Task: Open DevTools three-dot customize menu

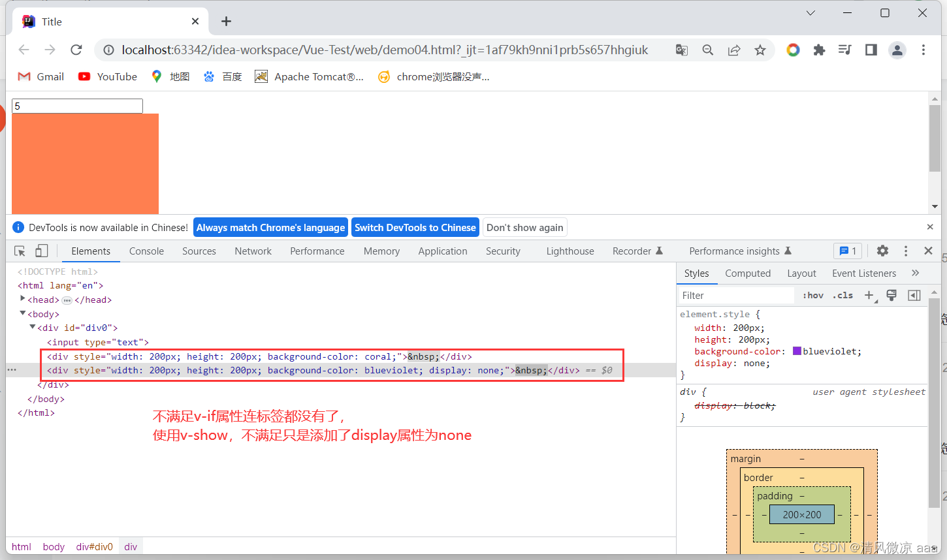Action: pos(906,251)
